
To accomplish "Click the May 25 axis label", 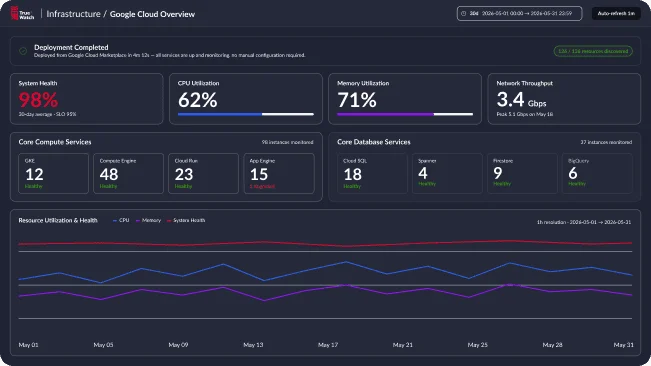I will [477, 345].
